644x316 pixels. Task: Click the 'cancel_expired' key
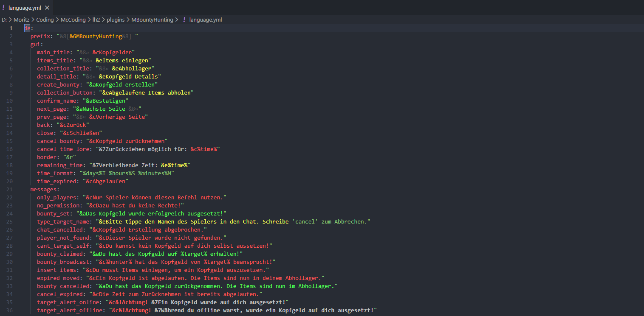point(60,294)
